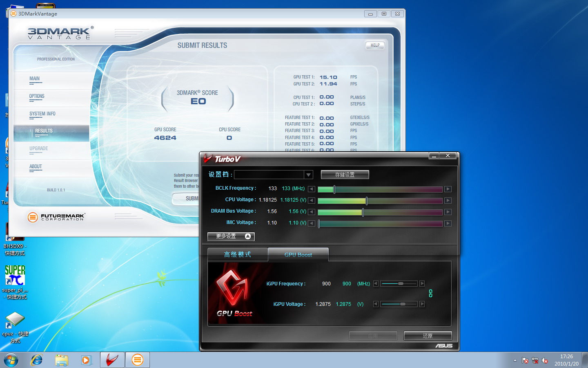Image resolution: width=588 pixels, height=368 pixels.
Task: Increase DRAM Bus Voltage with right arrow
Action: 448,212
